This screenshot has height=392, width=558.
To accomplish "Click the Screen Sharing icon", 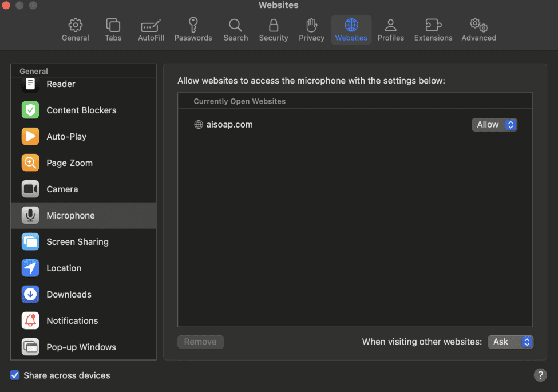I will 30,242.
